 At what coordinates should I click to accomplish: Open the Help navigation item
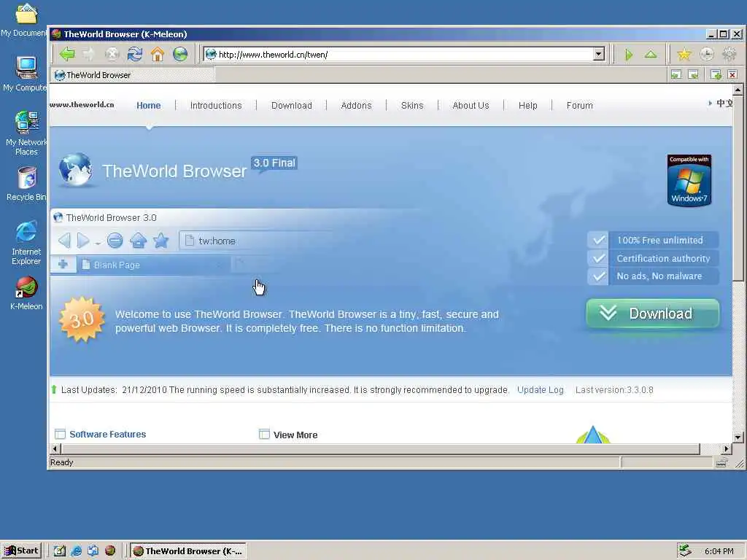pyautogui.click(x=528, y=105)
